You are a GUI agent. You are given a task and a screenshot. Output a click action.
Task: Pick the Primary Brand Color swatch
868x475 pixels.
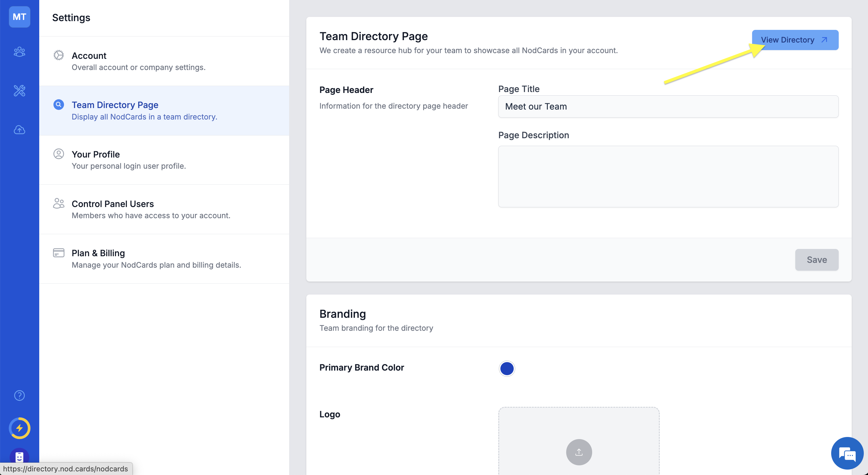pos(506,368)
